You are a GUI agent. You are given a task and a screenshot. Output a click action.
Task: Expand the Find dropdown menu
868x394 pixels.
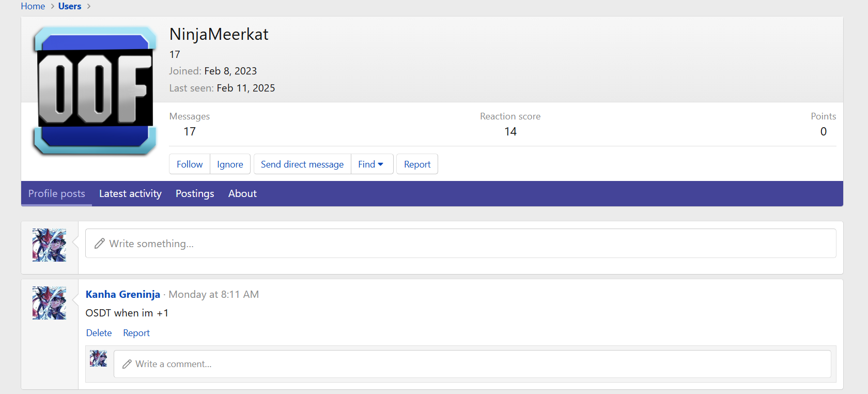pos(371,164)
